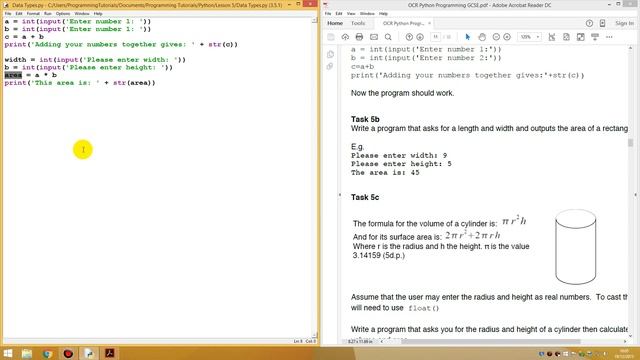This screenshot has height=360, width=640.
Task: Open File Explorer from the taskbar
Action: pos(27,353)
